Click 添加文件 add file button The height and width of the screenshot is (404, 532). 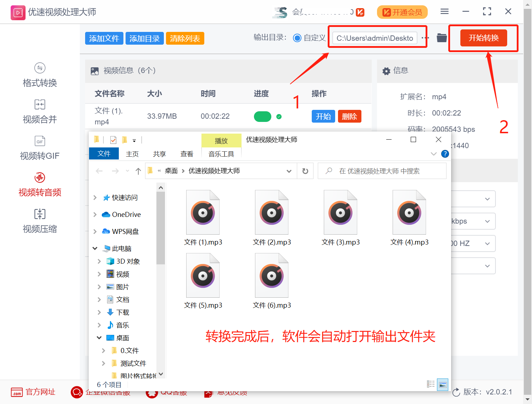click(x=104, y=38)
